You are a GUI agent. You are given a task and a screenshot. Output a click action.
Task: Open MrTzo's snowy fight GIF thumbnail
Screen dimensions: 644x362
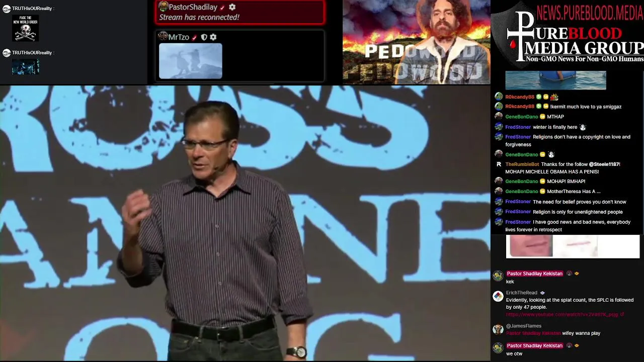click(x=190, y=61)
